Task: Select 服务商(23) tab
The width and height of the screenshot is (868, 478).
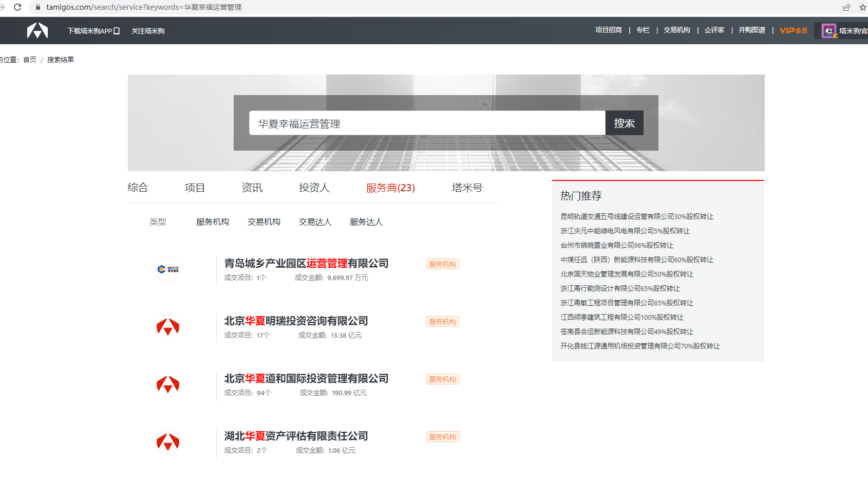Action: (x=390, y=188)
